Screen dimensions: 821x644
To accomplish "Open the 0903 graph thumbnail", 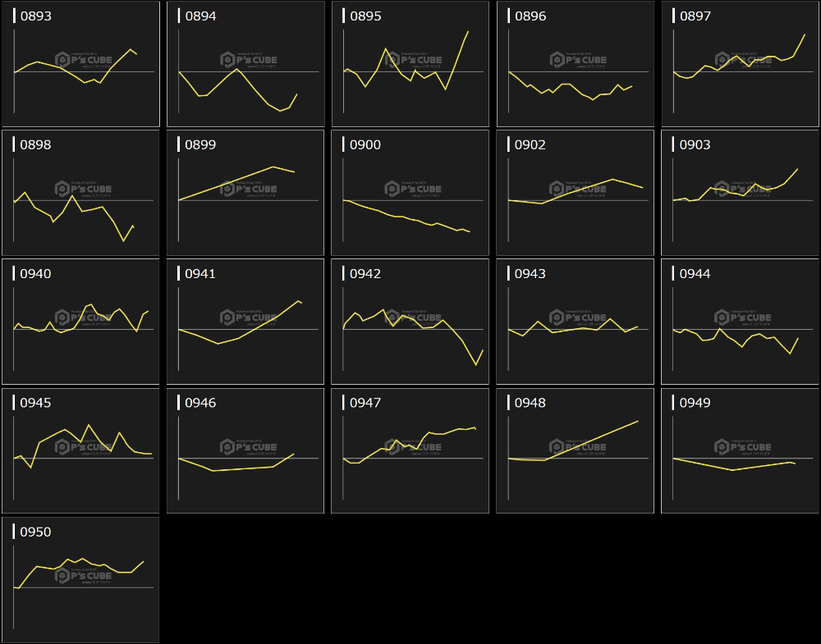I will tap(740, 193).
